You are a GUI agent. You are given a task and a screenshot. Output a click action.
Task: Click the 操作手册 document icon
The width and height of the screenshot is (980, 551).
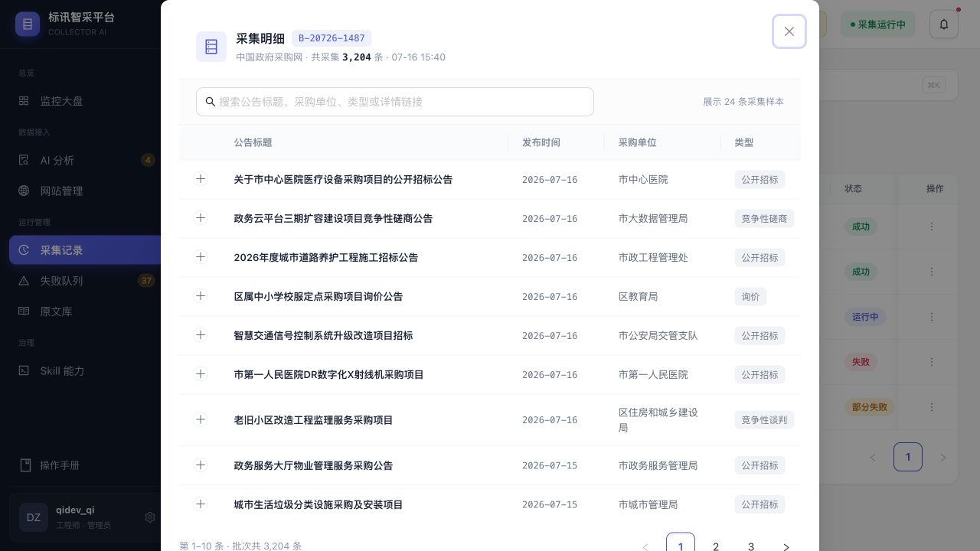click(x=25, y=465)
